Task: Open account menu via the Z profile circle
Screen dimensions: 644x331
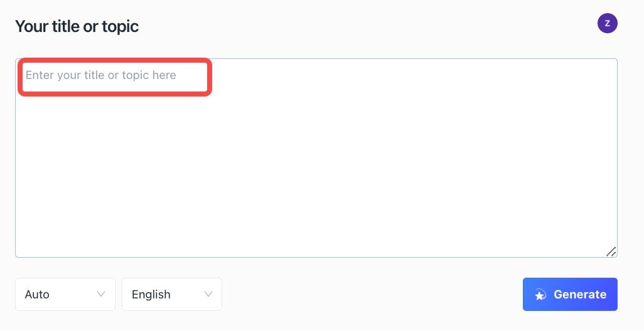Action: point(607,23)
